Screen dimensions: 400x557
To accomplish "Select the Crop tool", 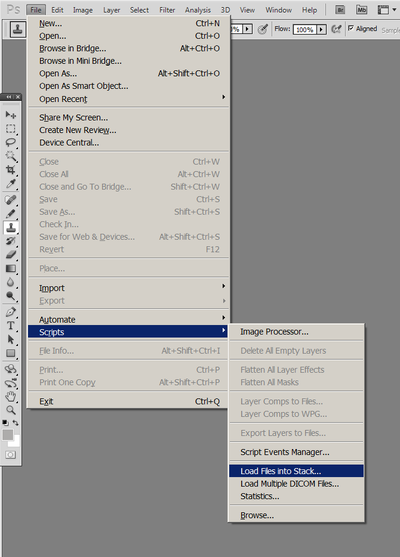I will pos(11,169).
